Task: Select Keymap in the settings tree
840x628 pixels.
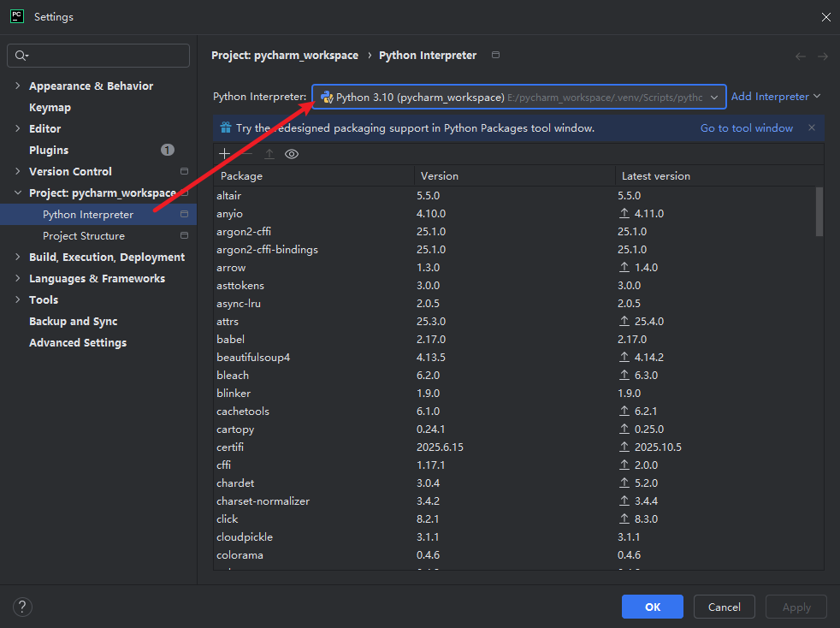Action: click(x=50, y=108)
